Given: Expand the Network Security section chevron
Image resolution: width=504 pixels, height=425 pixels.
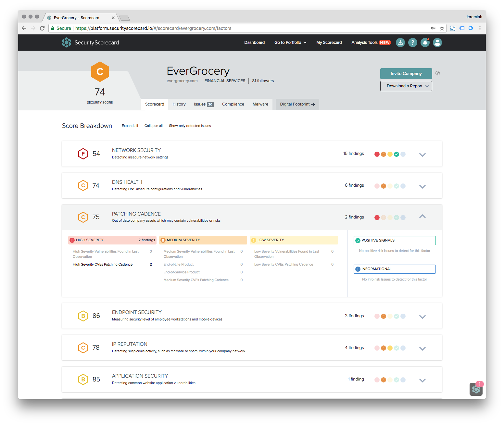Looking at the screenshot, I should pyautogui.click(x=422, y=155).
